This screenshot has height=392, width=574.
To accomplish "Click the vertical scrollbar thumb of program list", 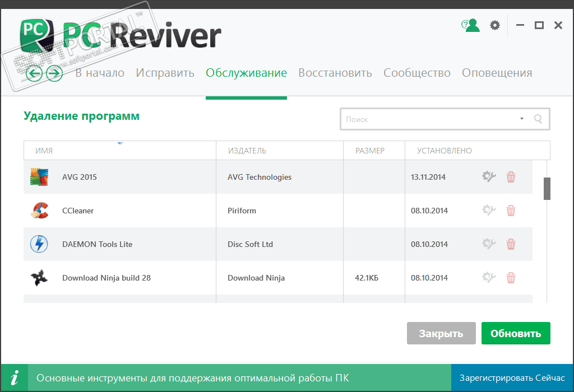I will tap(547, 189).
